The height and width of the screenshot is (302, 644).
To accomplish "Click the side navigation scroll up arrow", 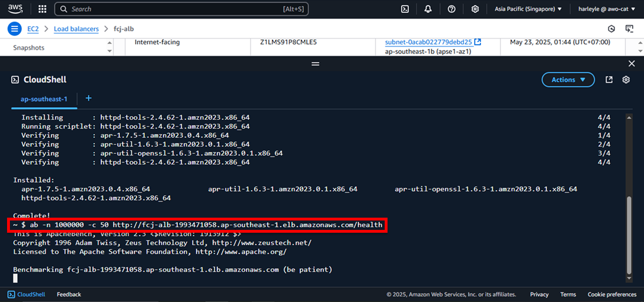I will coord(109,43).
